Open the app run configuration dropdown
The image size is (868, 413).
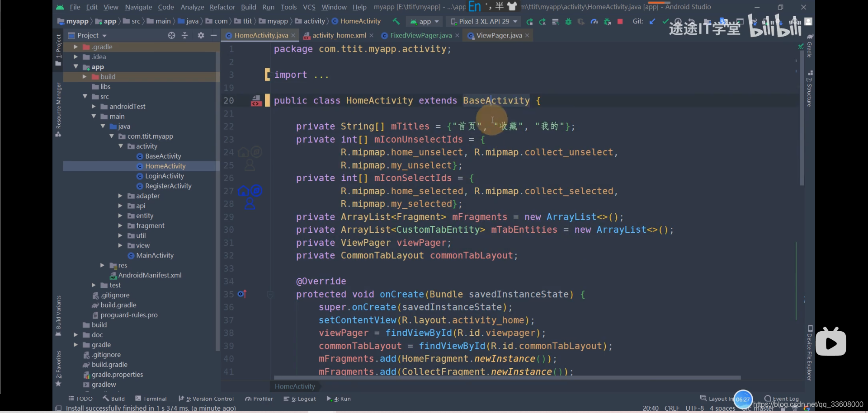(x=425, y=21)
